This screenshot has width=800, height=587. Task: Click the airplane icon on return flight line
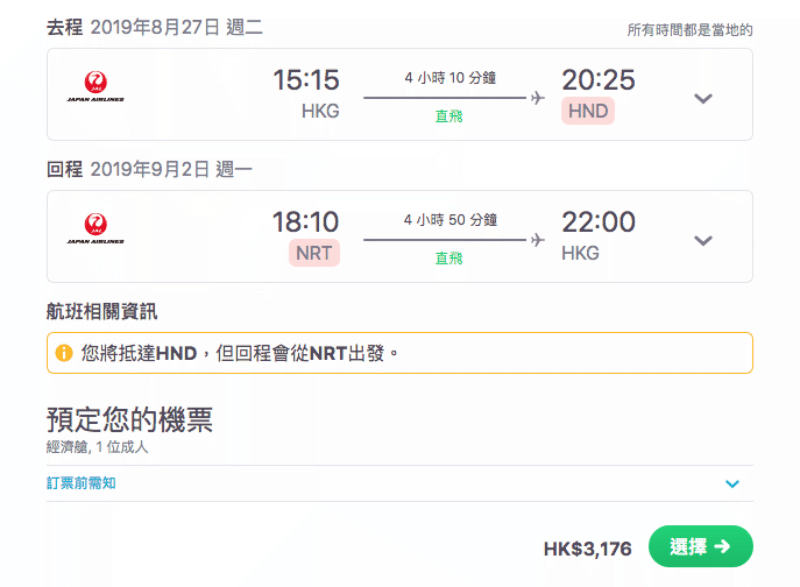[x=538, y=239]
